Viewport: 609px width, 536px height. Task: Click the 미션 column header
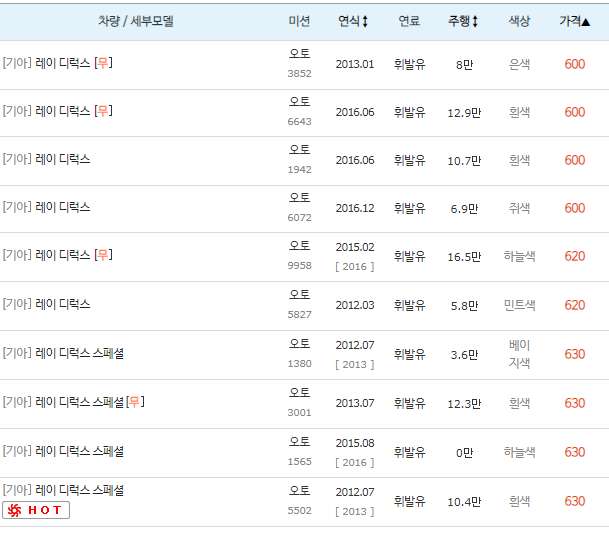tap(299, 21)
